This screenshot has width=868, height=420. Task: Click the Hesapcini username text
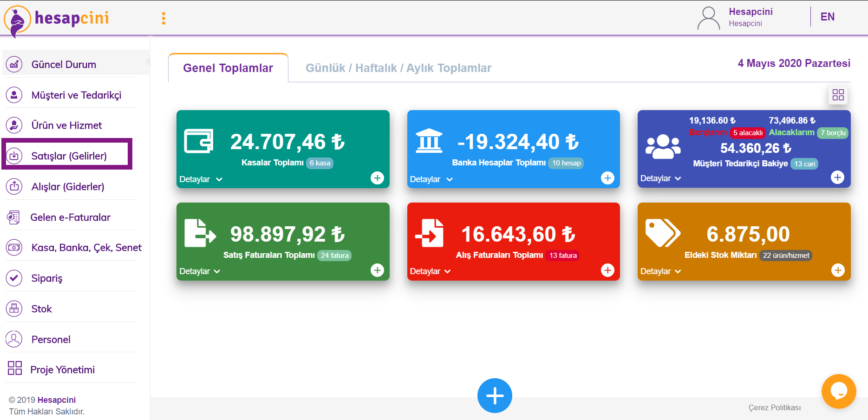coord(751,12)
